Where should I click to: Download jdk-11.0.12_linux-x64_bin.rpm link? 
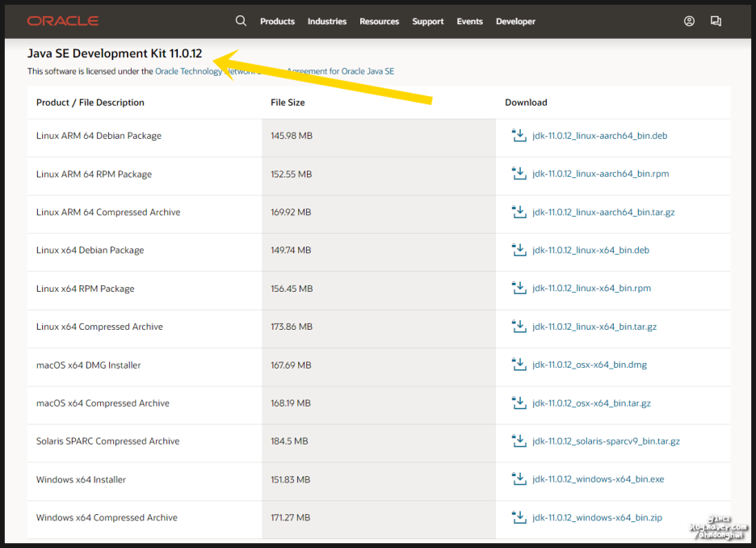pyautogui.click(x=591, y=288)
